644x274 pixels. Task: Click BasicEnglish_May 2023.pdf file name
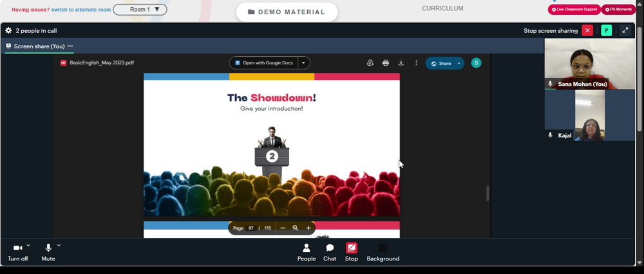click(102, 63)
